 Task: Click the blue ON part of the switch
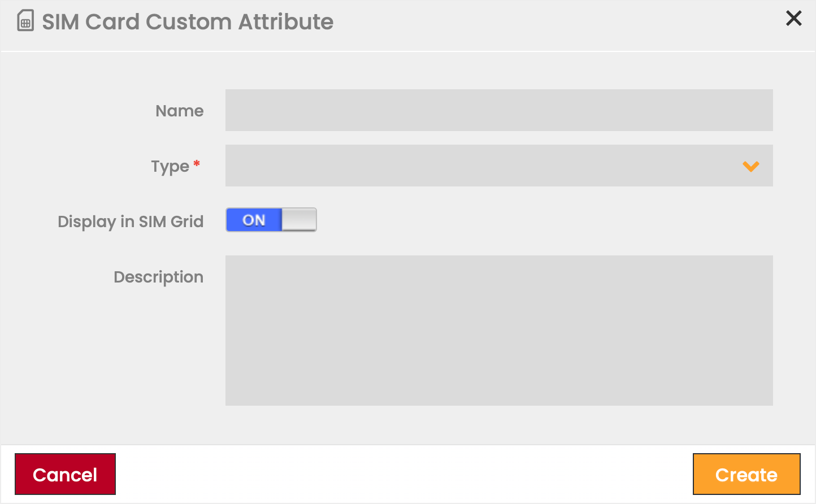[x=254, y=220]
